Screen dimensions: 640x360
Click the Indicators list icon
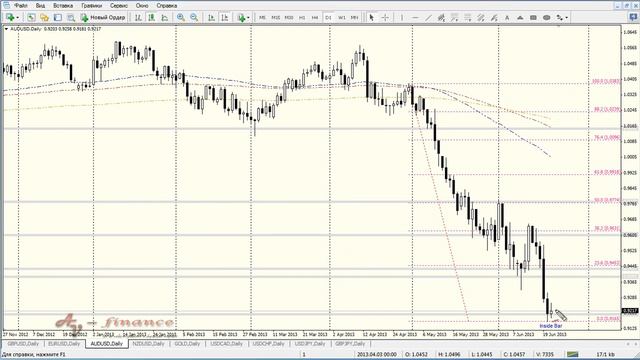point(241,18)
